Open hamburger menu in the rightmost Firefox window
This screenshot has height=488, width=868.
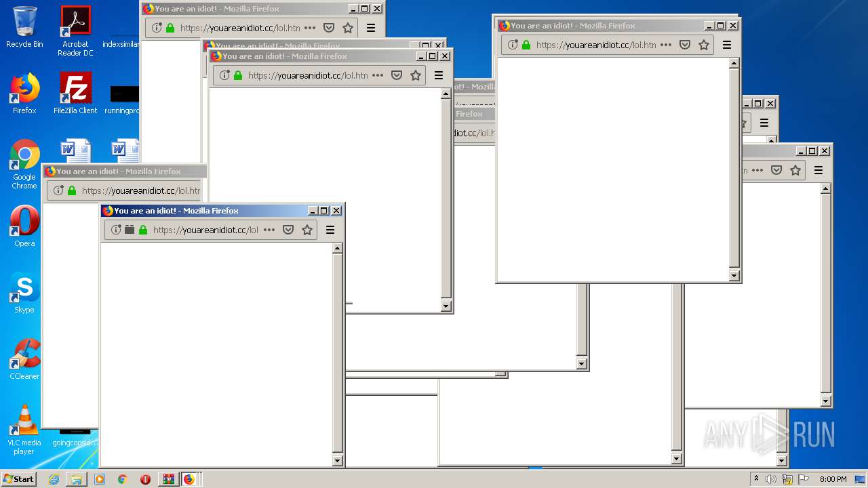pyautogui.click(x=818, y=170)
